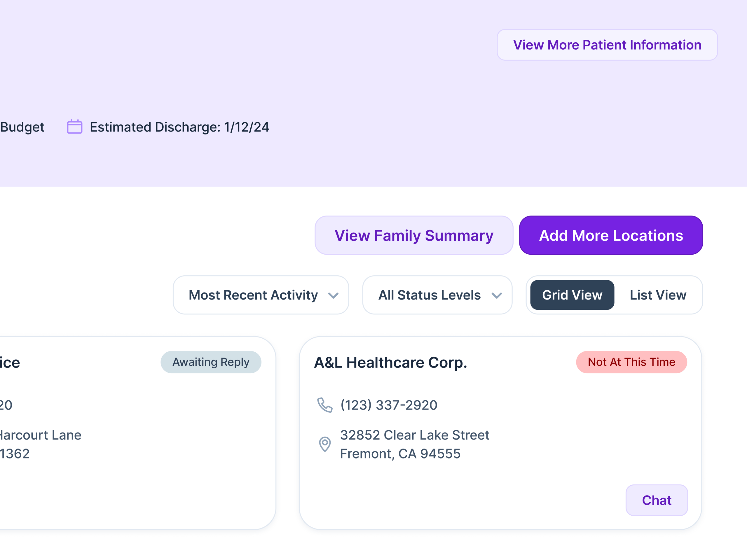Open chat with A&L Healthcare Corp.
The width and height of the screenshot is (747, 560).
657,500
